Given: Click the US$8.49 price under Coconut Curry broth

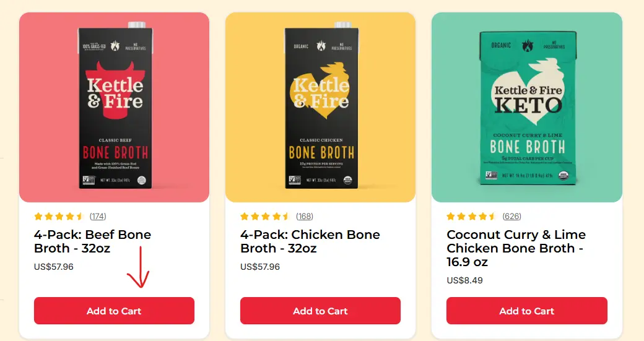Looking at the screenshot, I should tap(464, 280).
